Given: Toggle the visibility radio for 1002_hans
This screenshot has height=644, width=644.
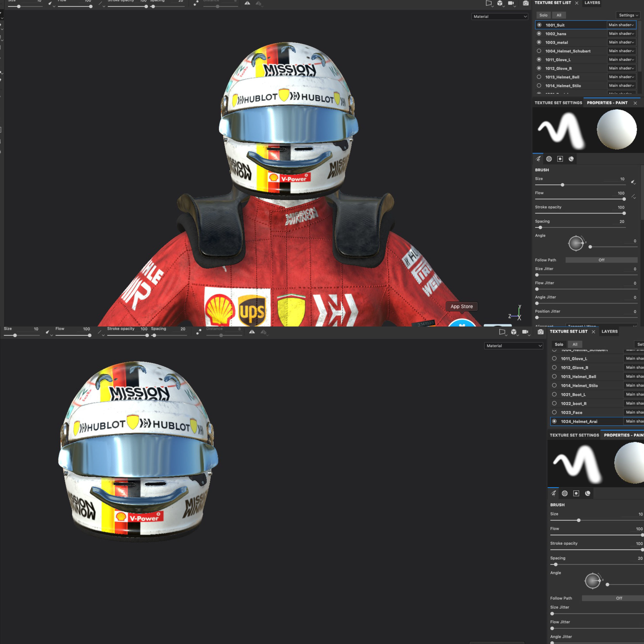Looking at the screenshot, I should point(539,34).
